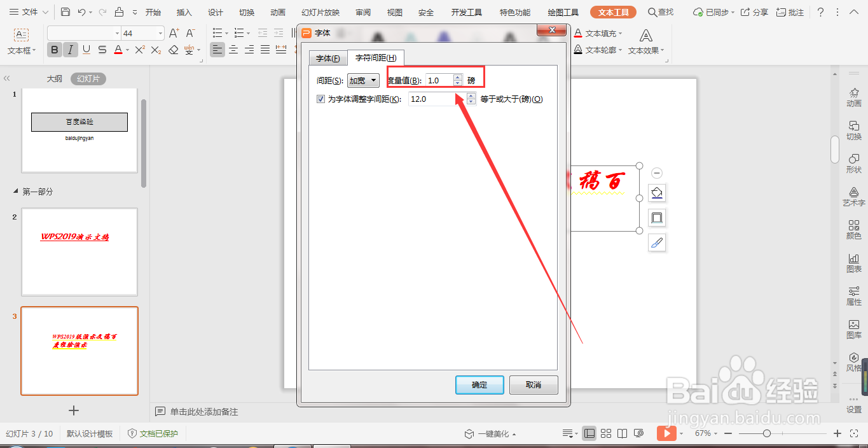Open the font color dropdown arrow
This screenshot has height=448, width=868.
pos(127,50)
